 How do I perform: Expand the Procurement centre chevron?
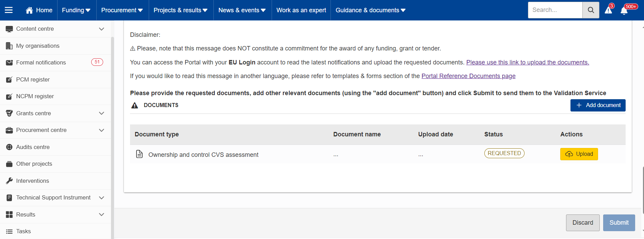point(101,130)
